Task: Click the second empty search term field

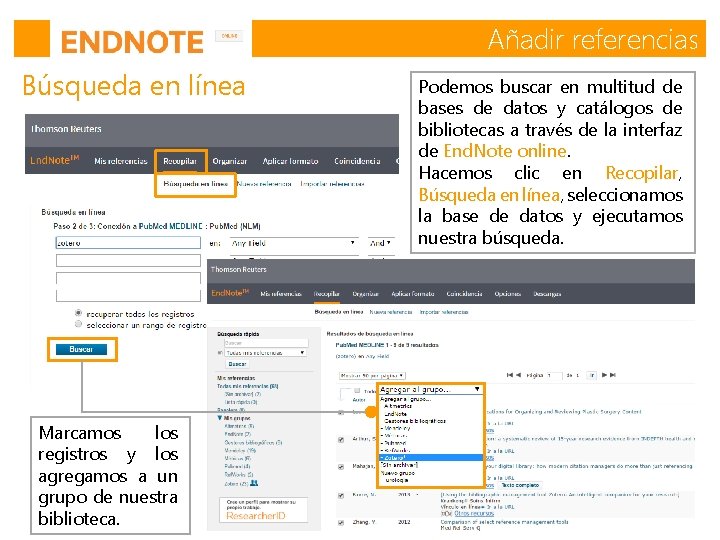Action: pos(128,260)
